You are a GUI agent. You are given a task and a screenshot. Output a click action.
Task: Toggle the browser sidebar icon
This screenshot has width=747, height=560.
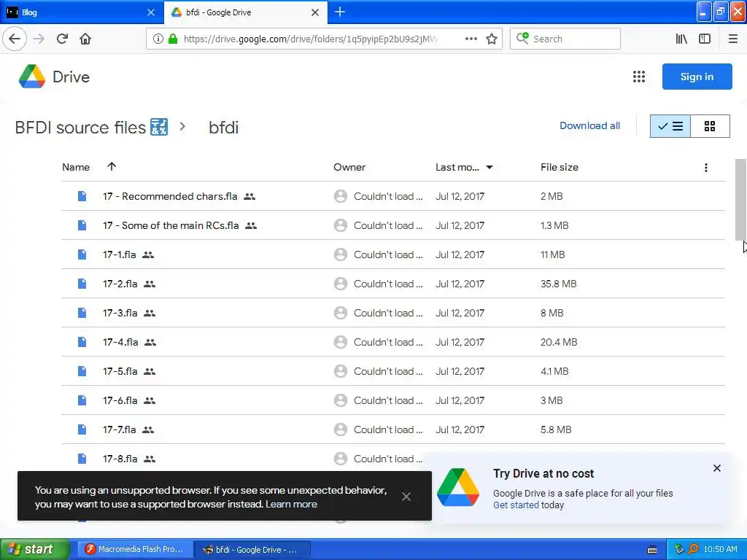pyautogui.click(x=705, y=39)
